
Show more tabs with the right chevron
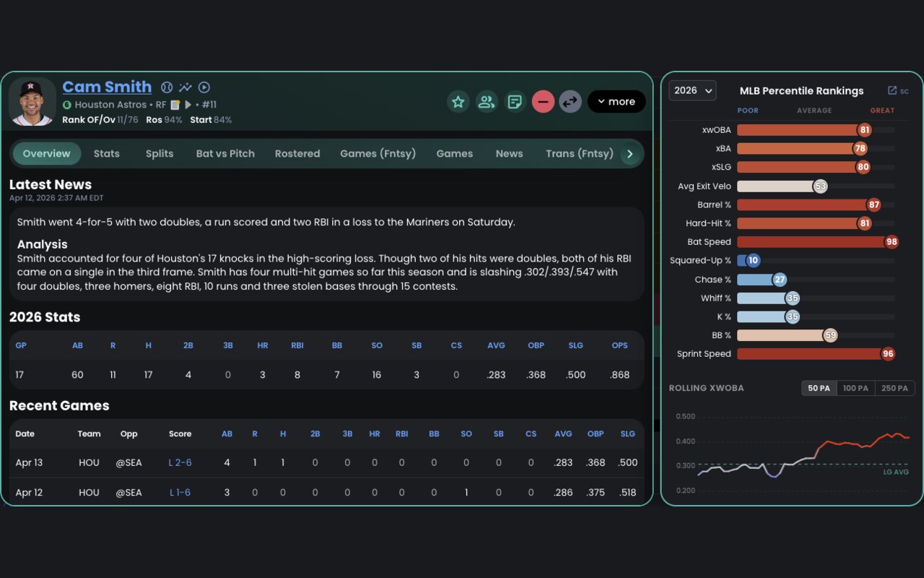click(x=630, y=154)
